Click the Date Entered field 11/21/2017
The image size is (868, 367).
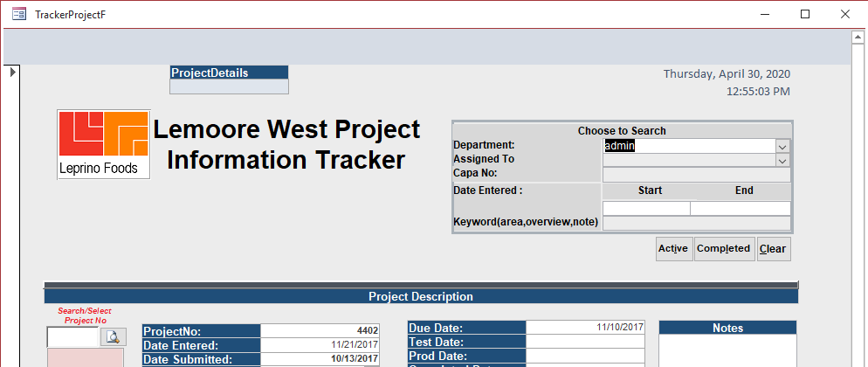click(x=320, y=345)
